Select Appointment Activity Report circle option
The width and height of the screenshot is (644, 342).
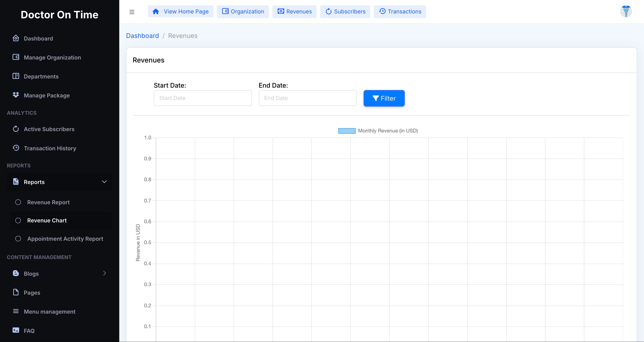[x=18, y=239]
